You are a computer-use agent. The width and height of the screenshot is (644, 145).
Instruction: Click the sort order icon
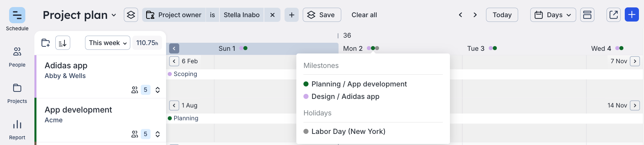click(x=63, y=43)
